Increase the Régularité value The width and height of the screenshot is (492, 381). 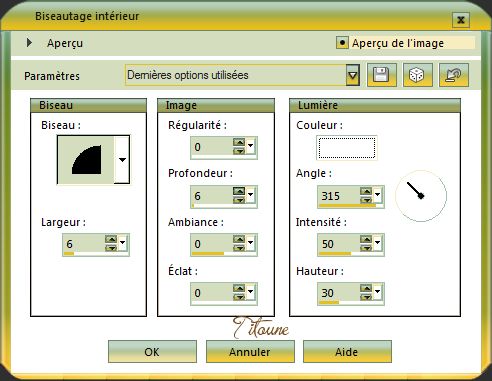point(239,142)
